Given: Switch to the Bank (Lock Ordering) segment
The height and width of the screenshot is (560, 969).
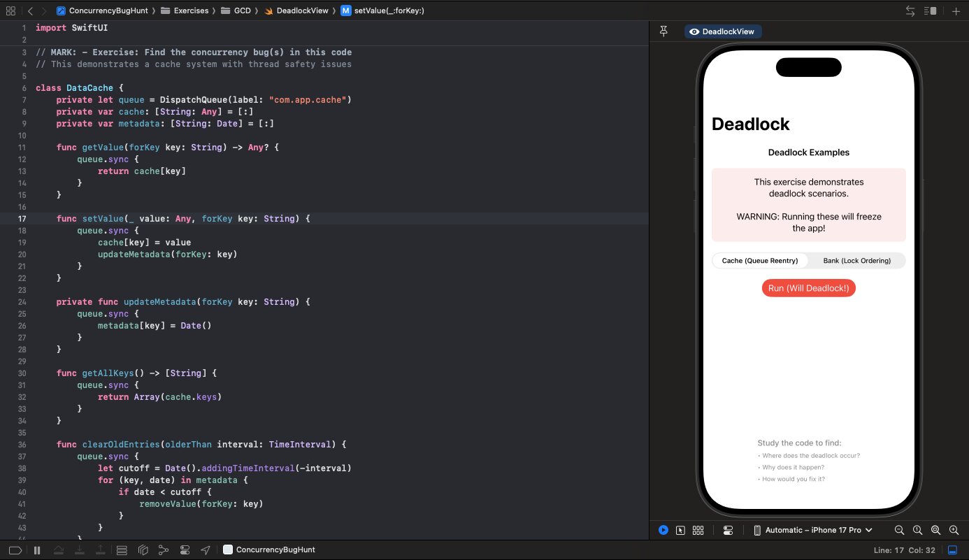Looking at the screenshot, I should pos(857,260).
